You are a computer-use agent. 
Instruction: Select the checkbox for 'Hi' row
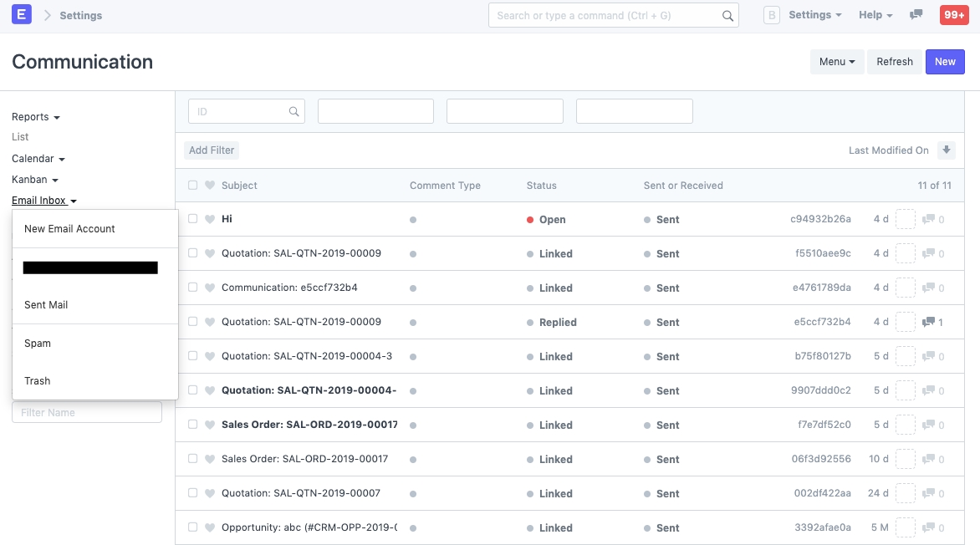click(x=192, y=219)
